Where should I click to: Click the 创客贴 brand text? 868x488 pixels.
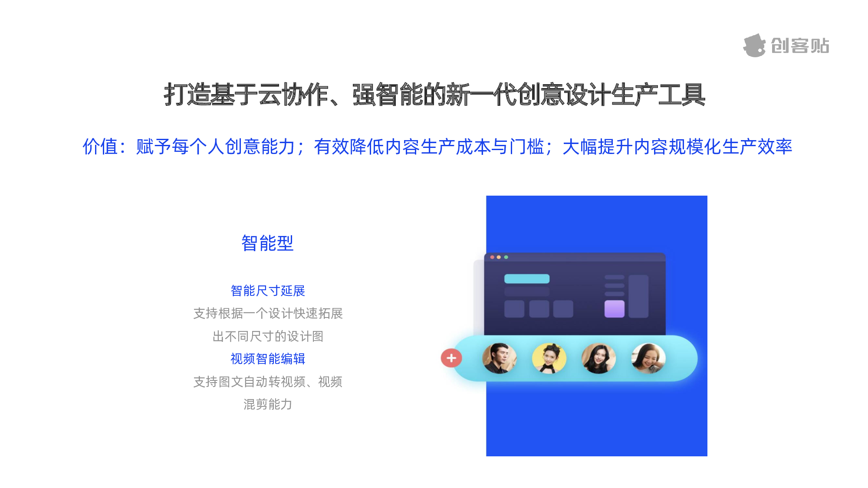click(x=800, y=46)
